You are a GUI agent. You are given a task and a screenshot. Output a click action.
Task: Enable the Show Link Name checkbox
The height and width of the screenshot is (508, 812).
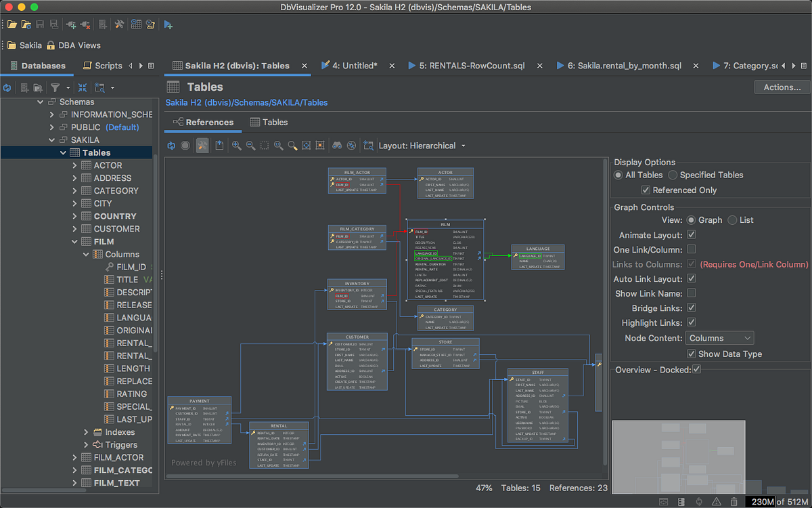pyautogui.click(x=691, y=293)
